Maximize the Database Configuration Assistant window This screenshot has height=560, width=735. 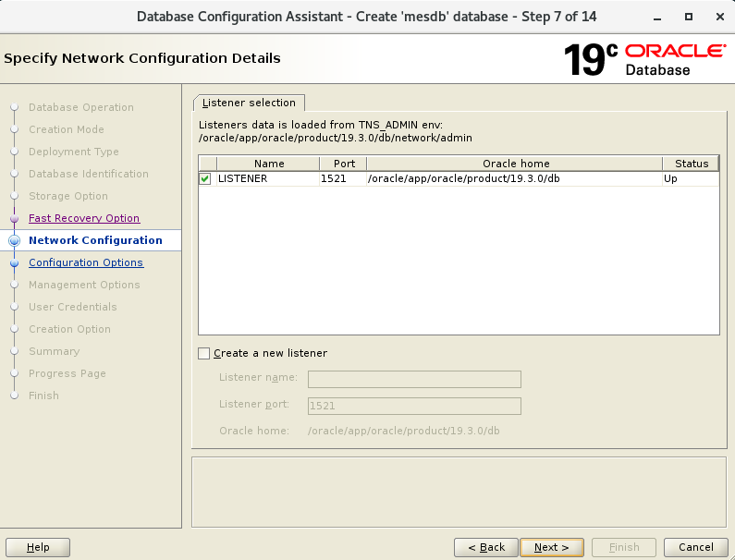point(689,17)
